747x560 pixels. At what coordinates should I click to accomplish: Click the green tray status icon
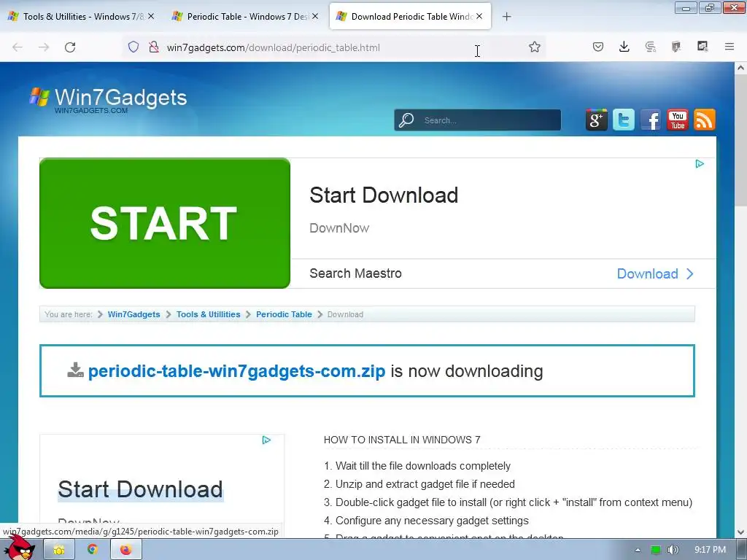[656, 550]
